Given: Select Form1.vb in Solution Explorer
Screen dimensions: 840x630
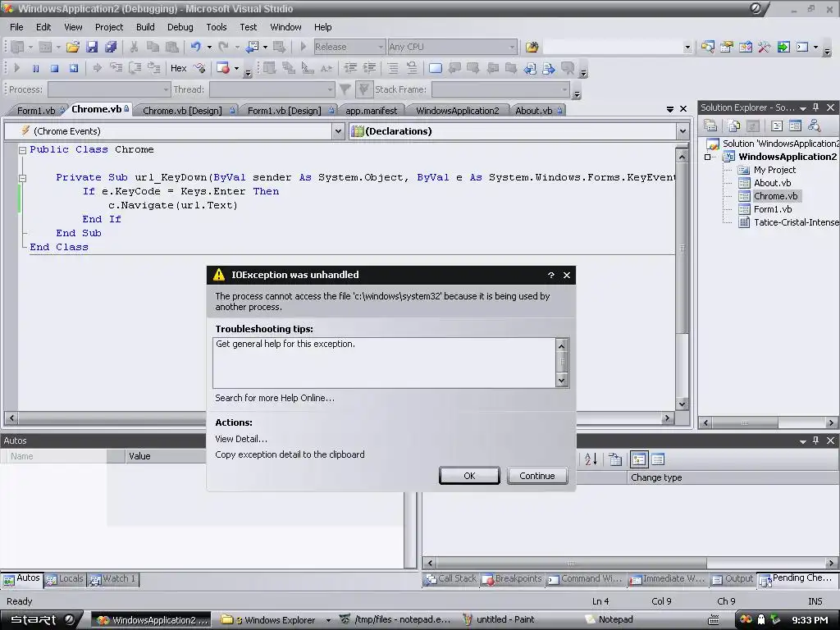Looking at the screenshot, I should click(x=773, y=209).
